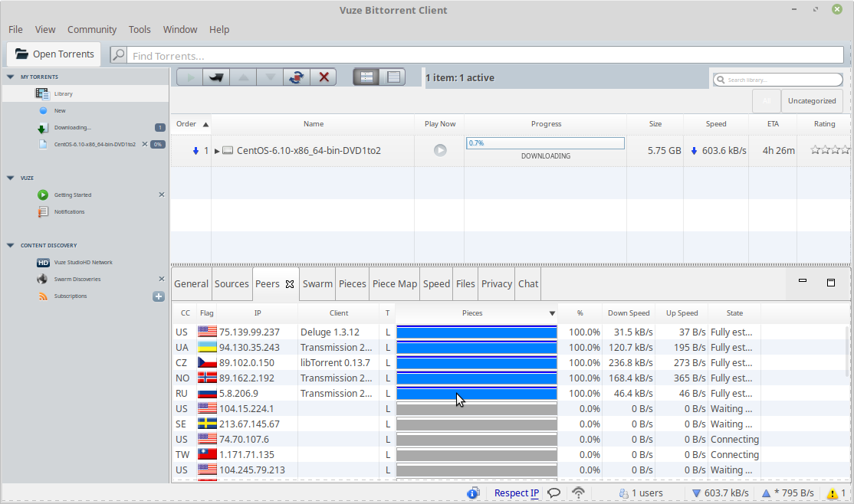Click the network wifi status icon
The height and width of the screenshot is (504, 854).
click(579, 493)
